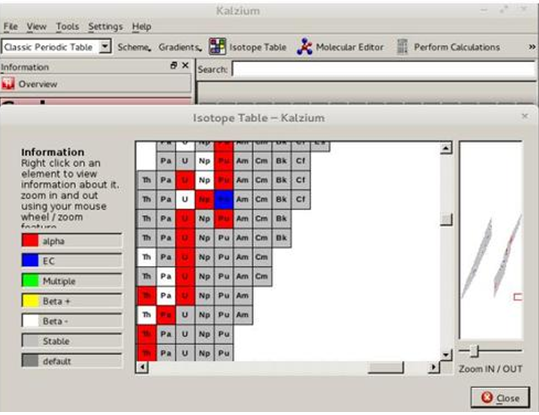Screen dimensions: 539x415
Task: Select the red Pa isotope cell
Action: [x=166, y=315]
